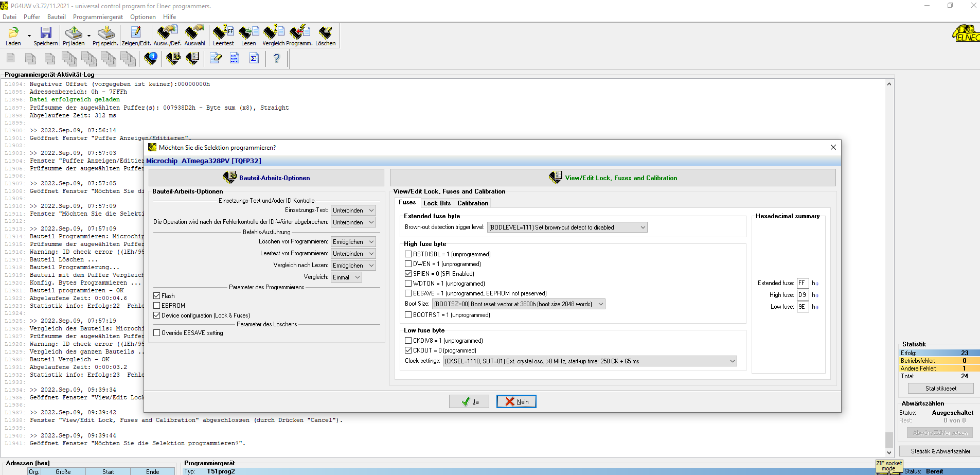Open the Einsetzungs-Test dropdown
This screenshot has width=980, height=475.
coord(353,210)
